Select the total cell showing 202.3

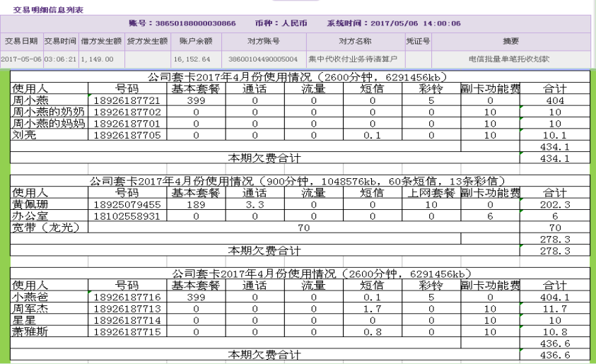(x=554, y=204)
